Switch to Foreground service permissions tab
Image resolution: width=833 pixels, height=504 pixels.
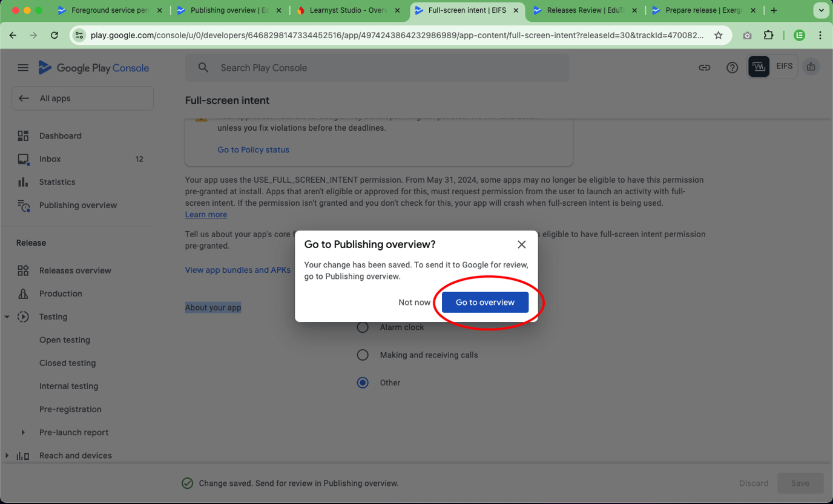[x=111, y=10]
